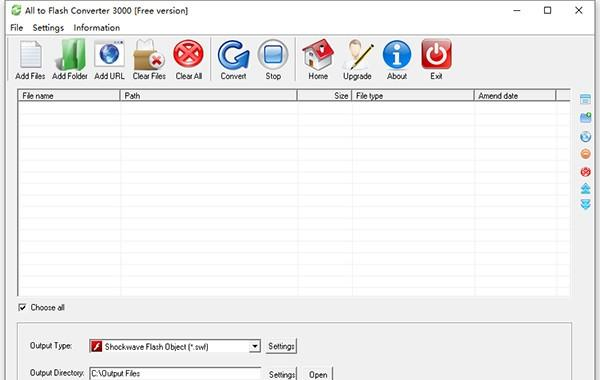600x380 pixels.
Task: Click the application logo in title bar
Action: (16, 10)
